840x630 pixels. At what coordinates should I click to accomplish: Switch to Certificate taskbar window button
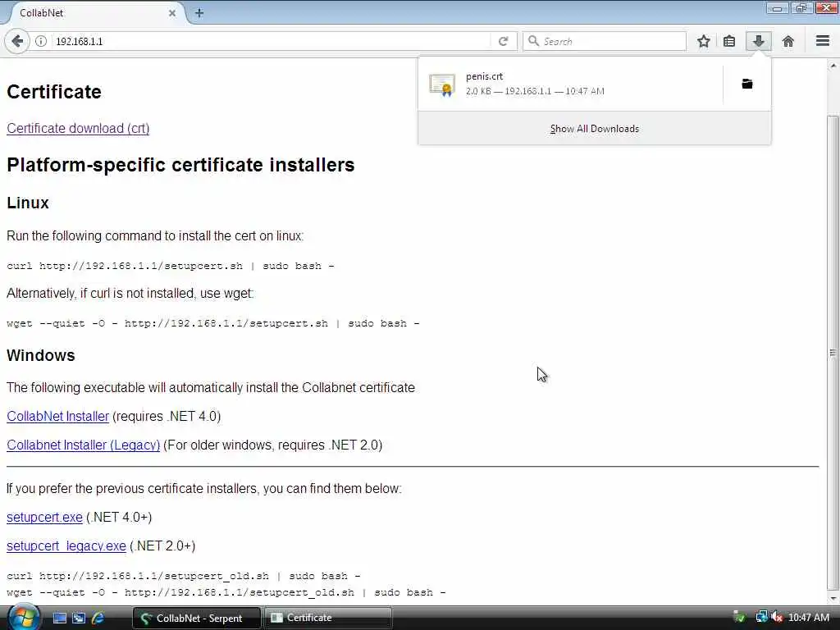(x=328, y=618)
